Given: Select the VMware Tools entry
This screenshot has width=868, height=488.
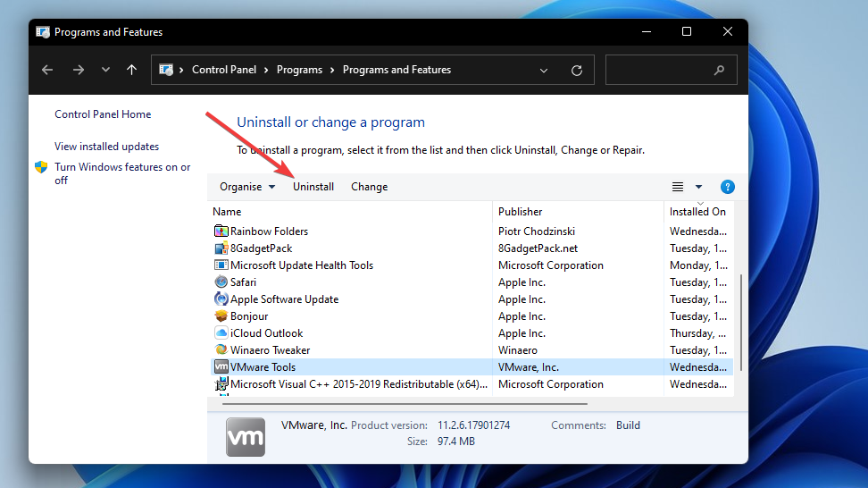Looking at the screenshot, I should (x=472, y=366).
